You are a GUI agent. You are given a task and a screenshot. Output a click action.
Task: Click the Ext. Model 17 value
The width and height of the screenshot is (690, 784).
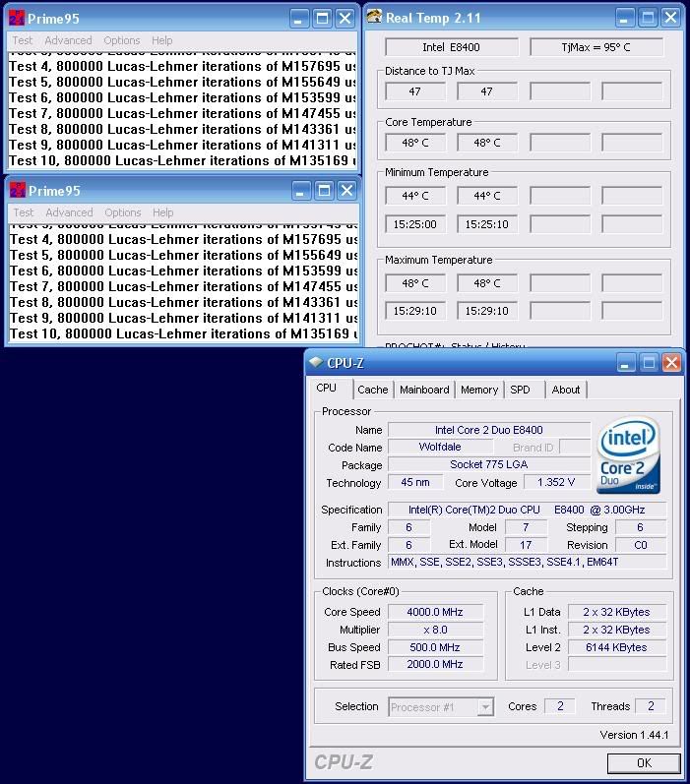pyautogui.click(x=526, y=545)
